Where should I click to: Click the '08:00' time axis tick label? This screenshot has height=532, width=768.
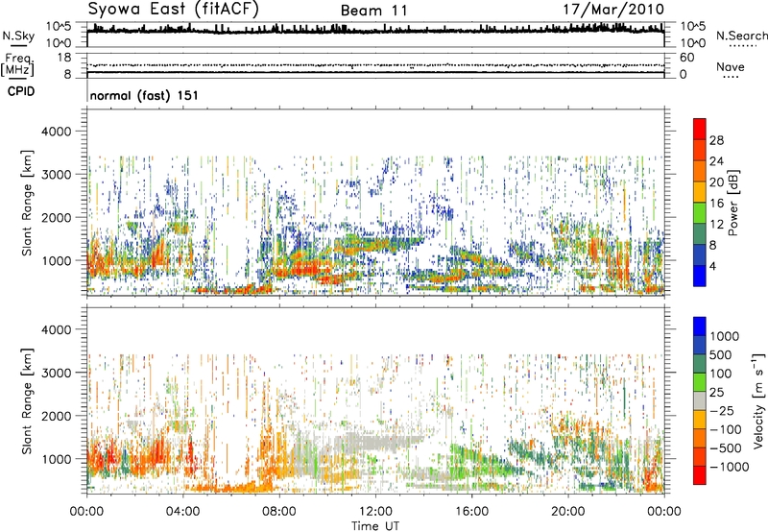click(279, 512)
